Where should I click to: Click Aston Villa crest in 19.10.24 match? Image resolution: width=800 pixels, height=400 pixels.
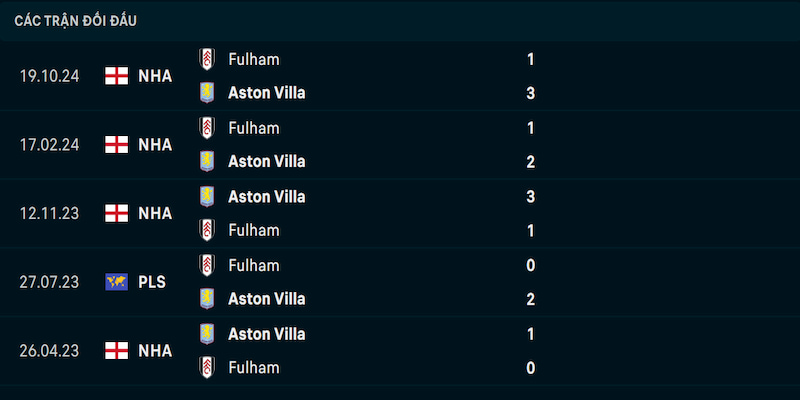coord(207,93)
